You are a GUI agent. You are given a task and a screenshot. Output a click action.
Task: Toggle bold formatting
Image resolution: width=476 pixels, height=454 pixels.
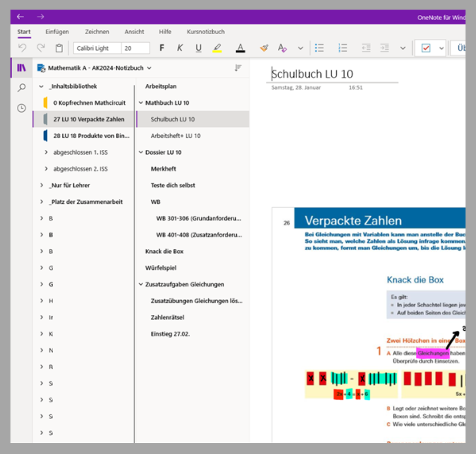(x=162, y=48)
